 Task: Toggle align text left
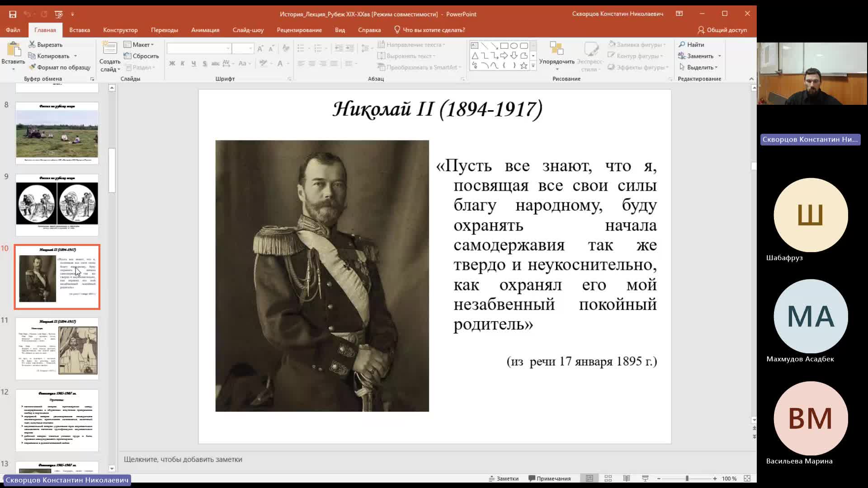pos(301,63)
